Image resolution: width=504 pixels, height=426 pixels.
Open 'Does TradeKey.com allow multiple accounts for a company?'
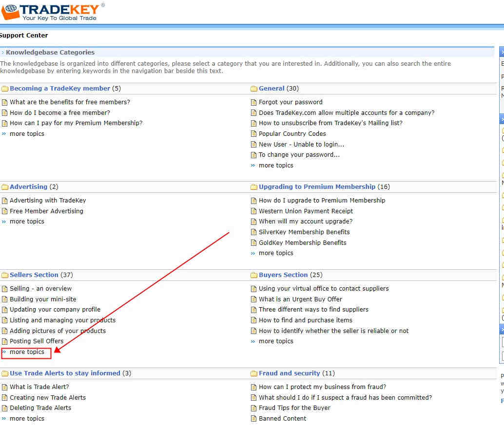(347, 113)
